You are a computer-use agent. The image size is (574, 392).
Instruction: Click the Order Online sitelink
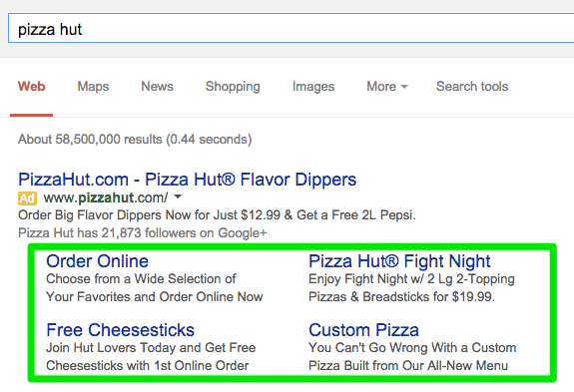coord(98,261)
